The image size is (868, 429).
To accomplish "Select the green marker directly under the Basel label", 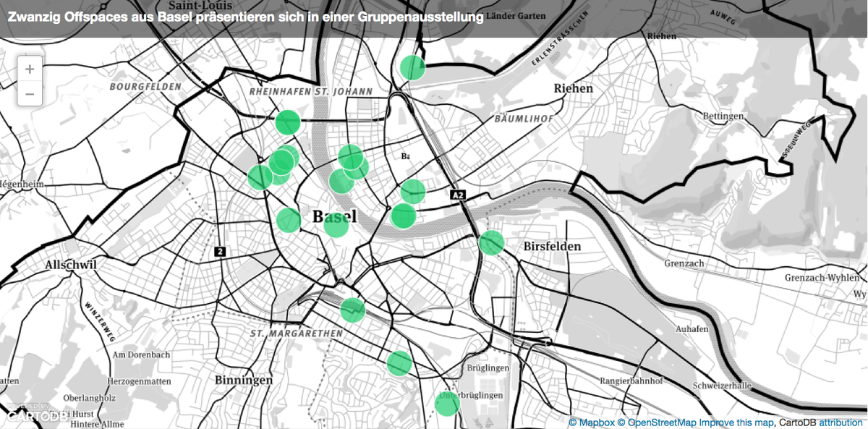I will pos(336,225).
